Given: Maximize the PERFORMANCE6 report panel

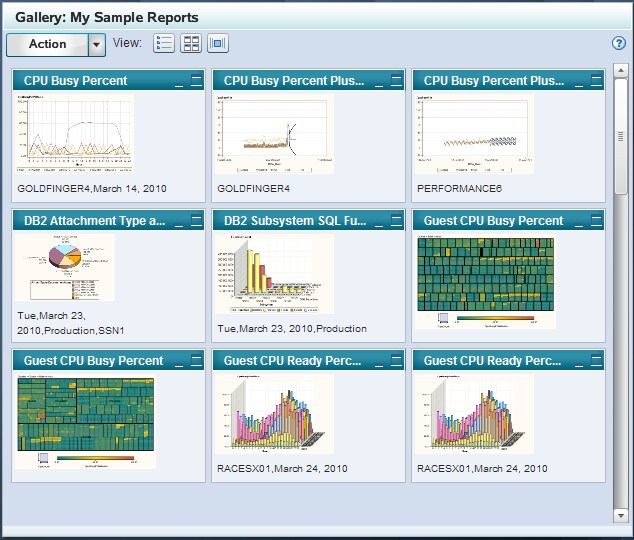Looking at the screenshot, I should coord(596,81).
